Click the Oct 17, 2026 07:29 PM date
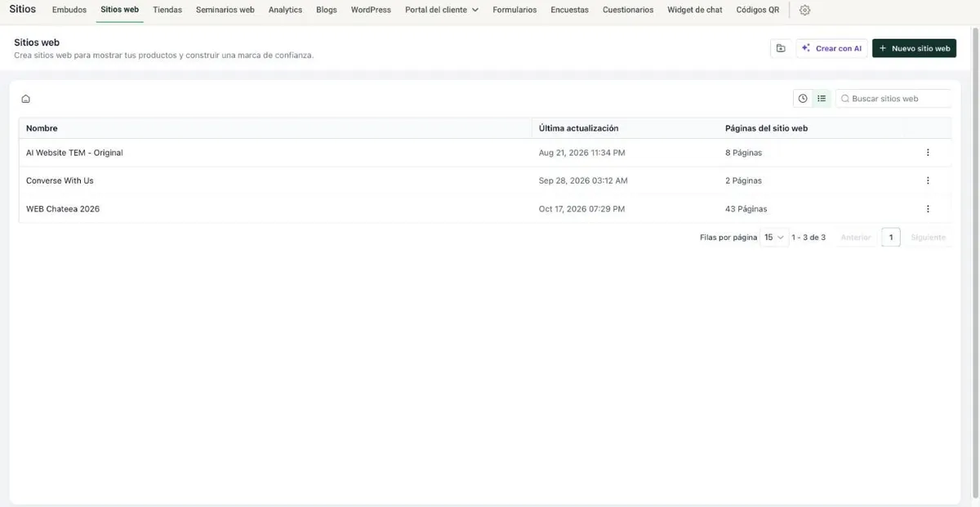Viewport: 980px width, 507px height. (581, 209)
